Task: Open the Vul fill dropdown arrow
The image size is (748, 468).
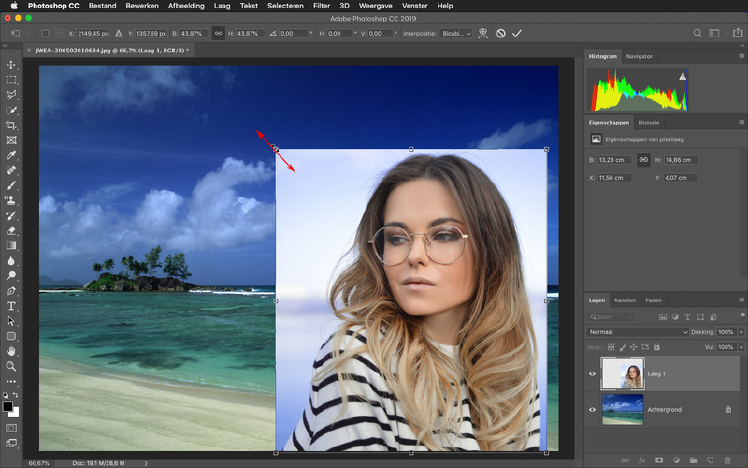Action: [741, 347]
